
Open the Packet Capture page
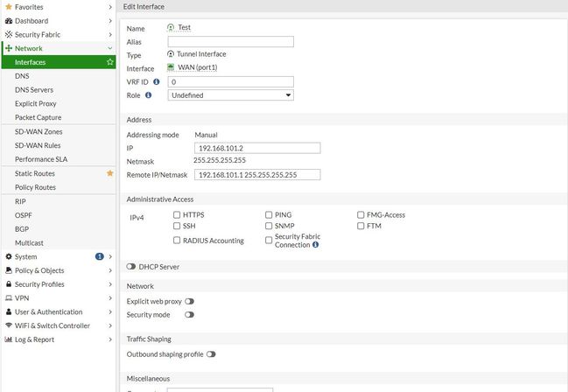38,117
